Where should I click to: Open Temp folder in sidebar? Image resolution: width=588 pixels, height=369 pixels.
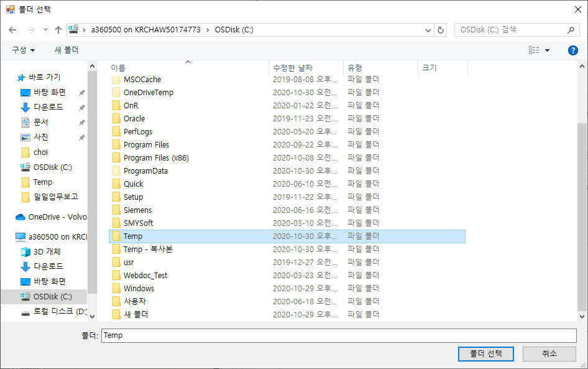[x=37, y=182]
